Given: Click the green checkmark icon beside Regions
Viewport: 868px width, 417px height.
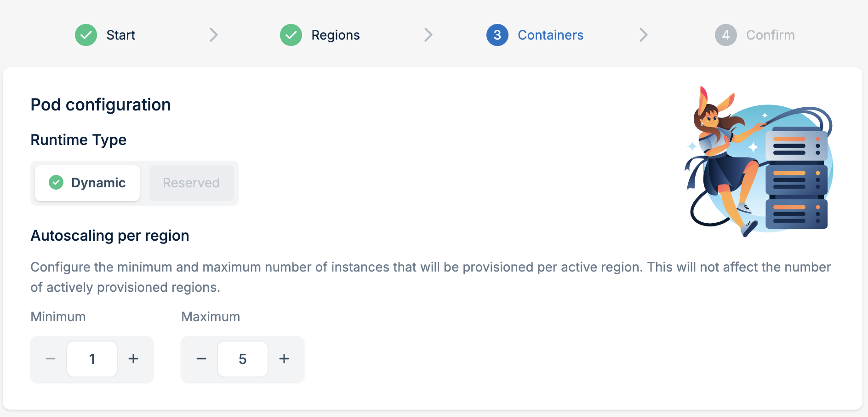Looking at the screenshot, I should [x=291, y=35].
